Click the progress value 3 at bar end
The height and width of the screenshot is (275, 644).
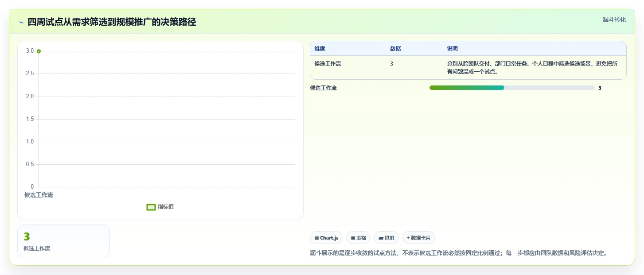[x=600, y=88]
